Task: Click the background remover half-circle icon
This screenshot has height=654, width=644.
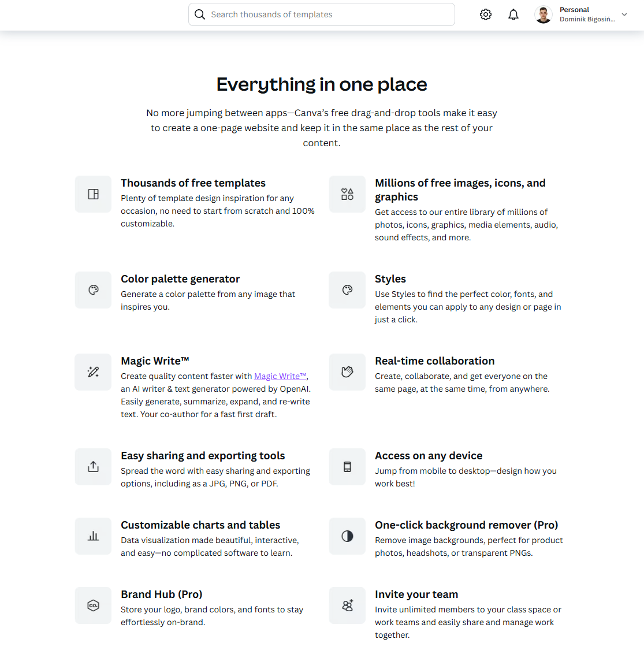Action: (x=347, y=536)
